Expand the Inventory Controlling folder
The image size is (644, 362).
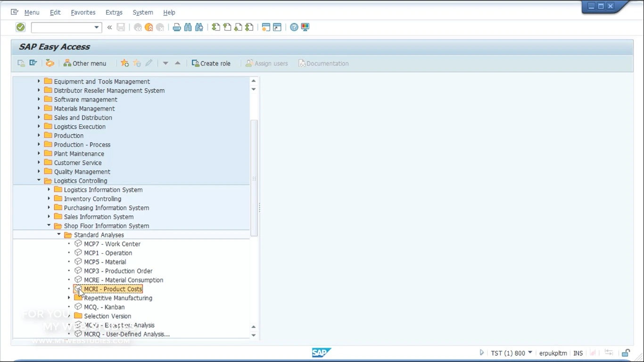pyautogui.click(x=49, y=198)
